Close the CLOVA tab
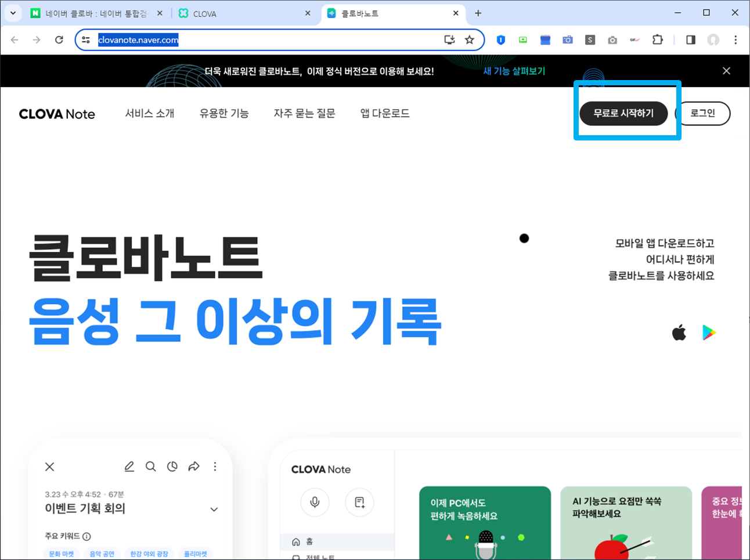The width and height of the screenshot is (750, 560). pos(308,13)
